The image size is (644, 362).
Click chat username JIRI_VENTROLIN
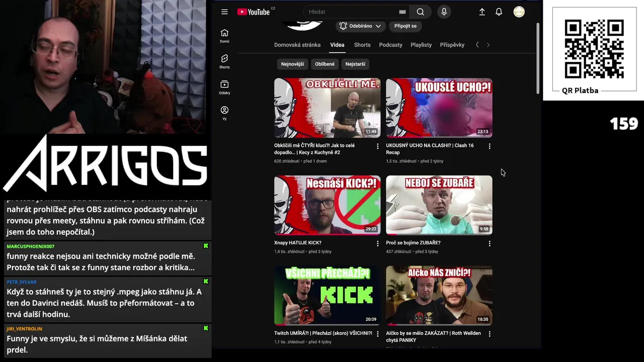click(x=25, y=329)
